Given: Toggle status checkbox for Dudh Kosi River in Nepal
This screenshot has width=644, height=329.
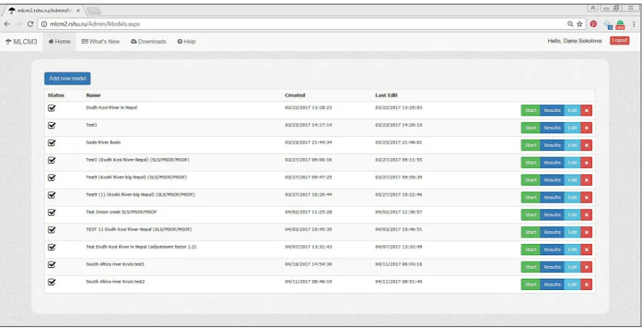Looking at the screenshot, I should click(52, 108).
